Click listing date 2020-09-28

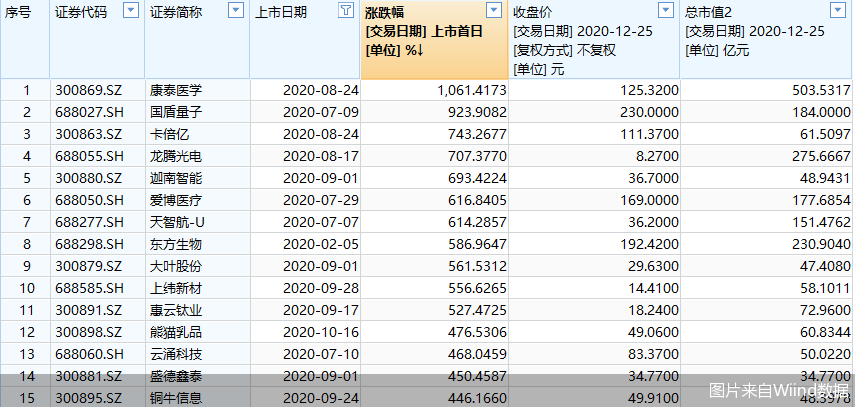[321, 288]
